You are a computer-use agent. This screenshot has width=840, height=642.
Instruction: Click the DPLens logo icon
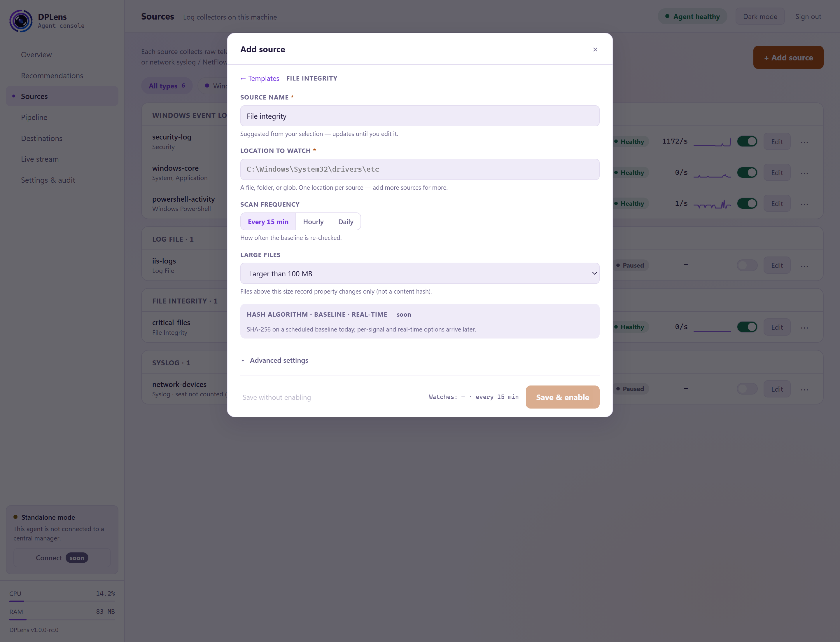point(21,21)
